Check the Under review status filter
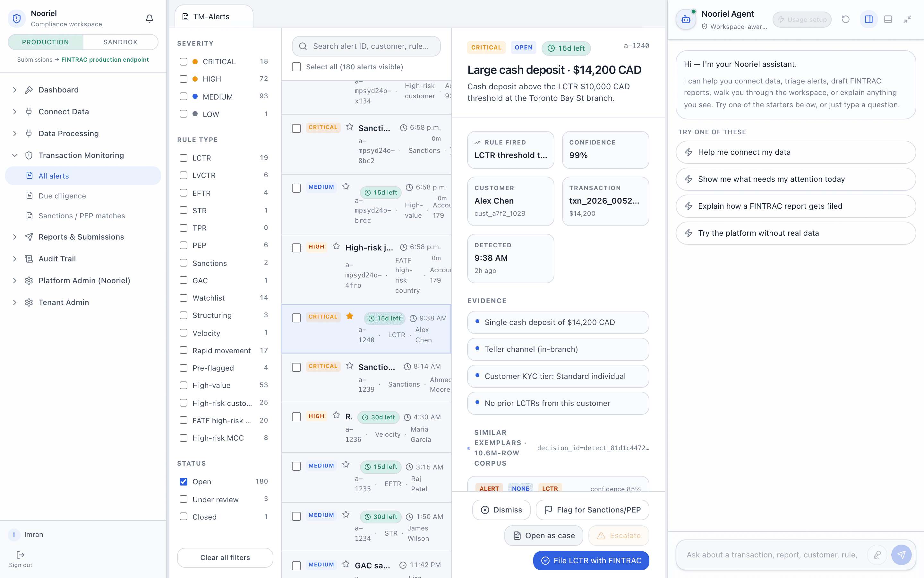This screenshot has width=924, height=578. point(183,499)
